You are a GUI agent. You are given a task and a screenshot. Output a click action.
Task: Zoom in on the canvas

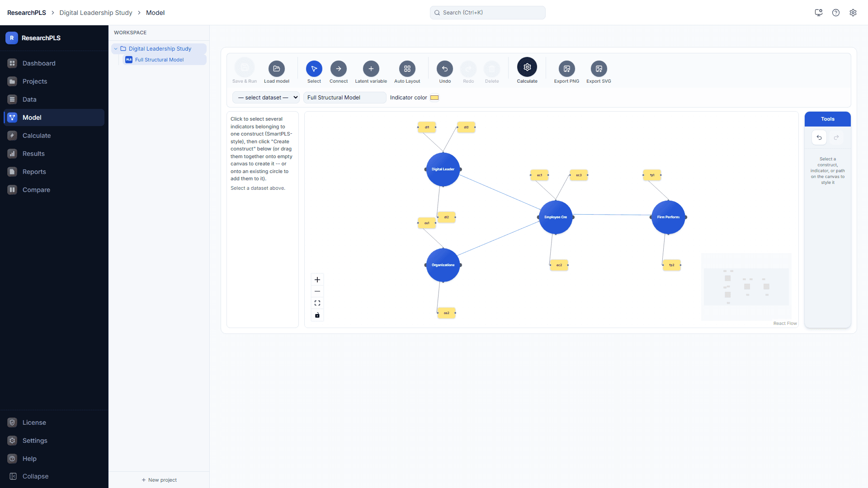tap(317, 280)
